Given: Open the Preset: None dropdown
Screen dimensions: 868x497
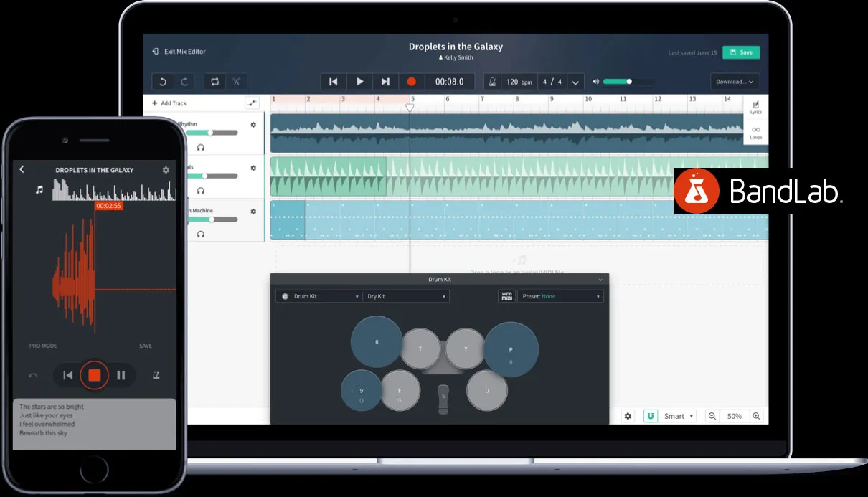Looking at the screenshot, I should (x=560, y=296).
